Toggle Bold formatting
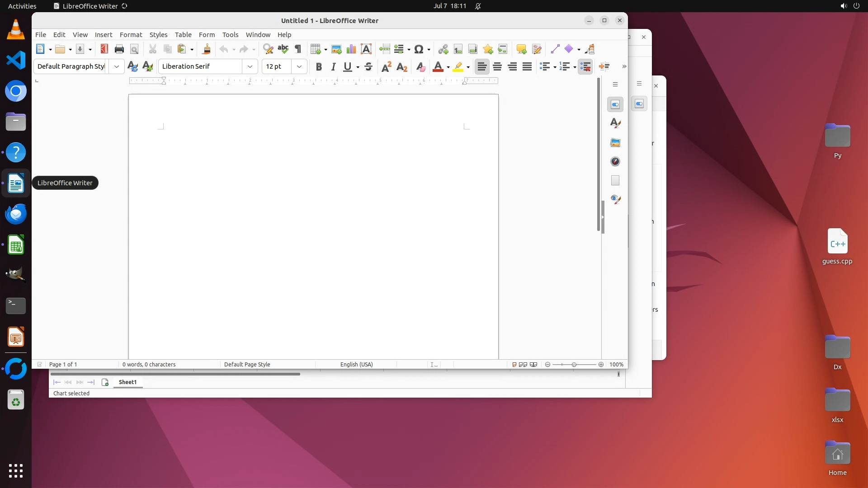 [319, 67]
